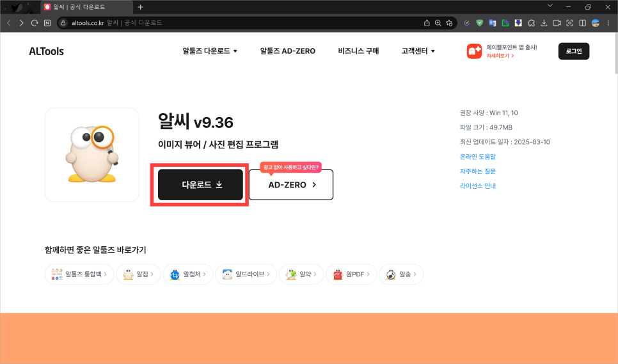Go forward with the browser forward arrow
Viewport: 618px width, 364px height.
point(21,23)
